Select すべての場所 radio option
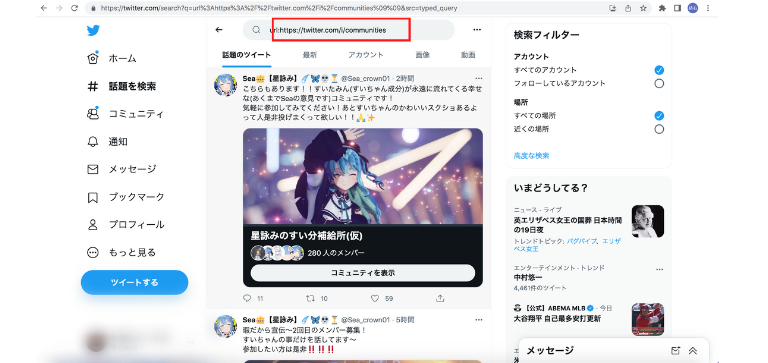The width and height of the screenshot is (768, 363). coord(659,116)
